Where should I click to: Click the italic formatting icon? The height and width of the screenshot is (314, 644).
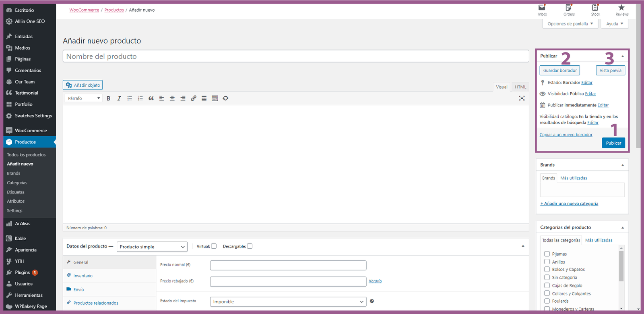point(119,98)
